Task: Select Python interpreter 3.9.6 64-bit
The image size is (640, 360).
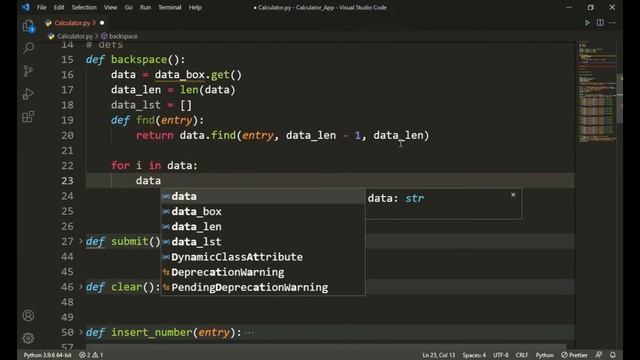Action: pyautogui.click(x=47, y=355)
